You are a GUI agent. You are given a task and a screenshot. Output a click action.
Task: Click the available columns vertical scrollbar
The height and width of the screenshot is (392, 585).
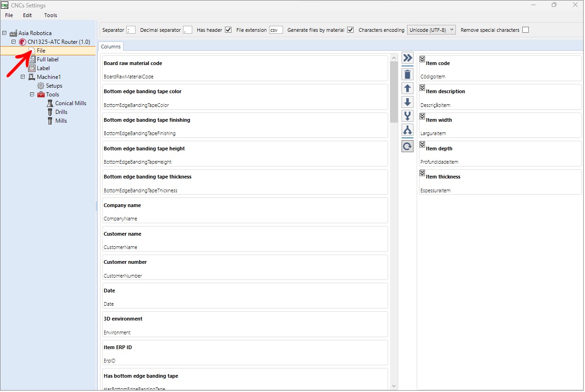(x=394, y=92)
